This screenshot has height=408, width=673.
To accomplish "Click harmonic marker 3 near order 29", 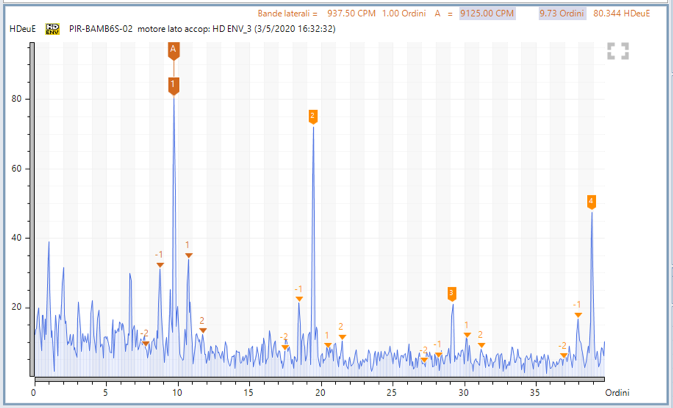I will click(452, 293).
